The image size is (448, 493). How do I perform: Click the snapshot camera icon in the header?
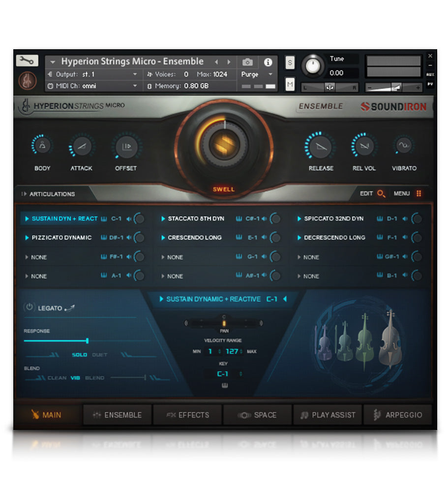pyautogui.click(x=247, y=62)
